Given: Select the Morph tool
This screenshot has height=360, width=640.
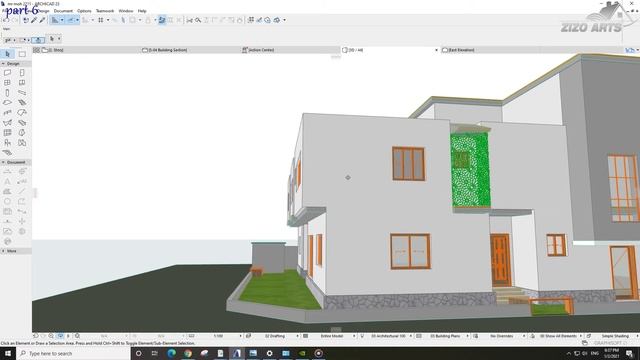Looking at the screenshot, I should pos(22,133).
